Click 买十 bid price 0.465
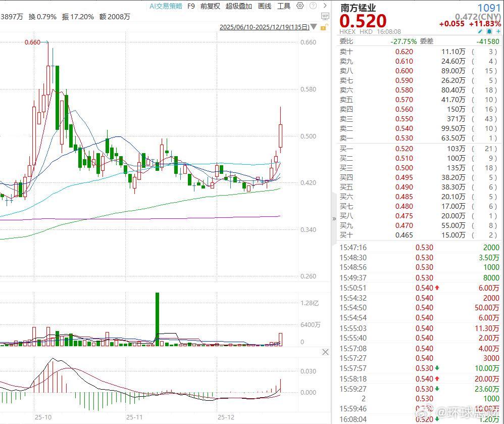 [404, 235]
